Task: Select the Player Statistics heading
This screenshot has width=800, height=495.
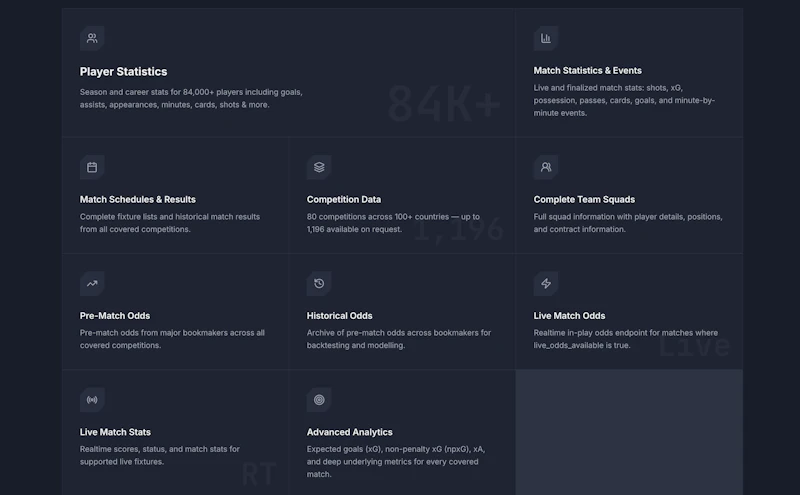Action: point(123,72)
